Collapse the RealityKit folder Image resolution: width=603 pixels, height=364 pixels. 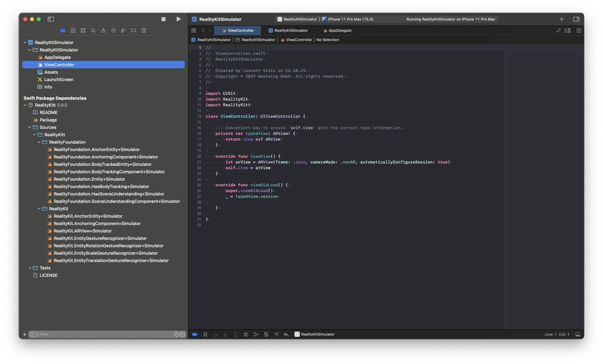coord(39,209)
